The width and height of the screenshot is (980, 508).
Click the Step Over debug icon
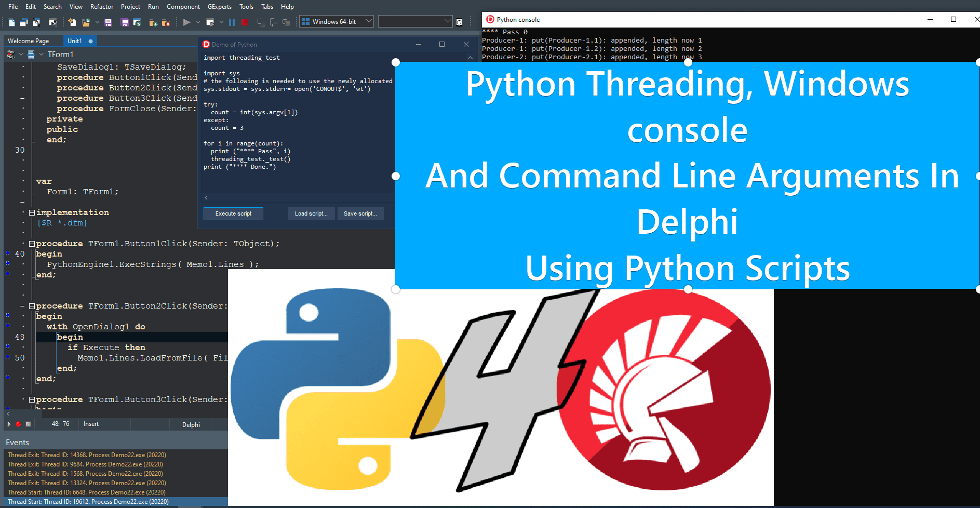click(274, 22)
